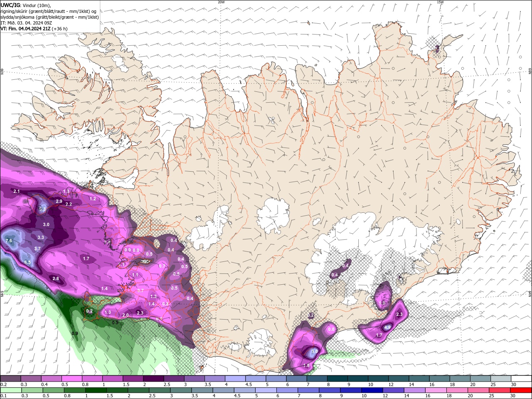The width and height of the screenshot is (532, 399).
Task: Click the pink 0.5 swatch in the upper snow scale
Action: coord(71,379)
